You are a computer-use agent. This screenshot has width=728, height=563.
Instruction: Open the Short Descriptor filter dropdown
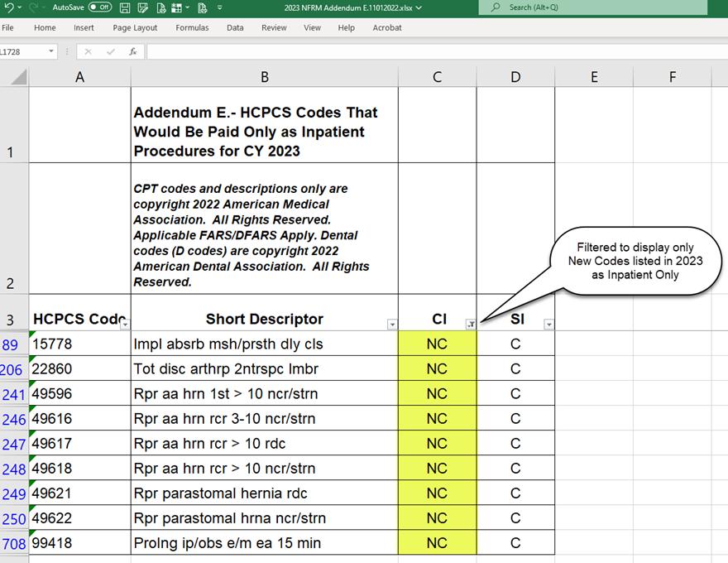pyautogui.click(x=392, y=325)
